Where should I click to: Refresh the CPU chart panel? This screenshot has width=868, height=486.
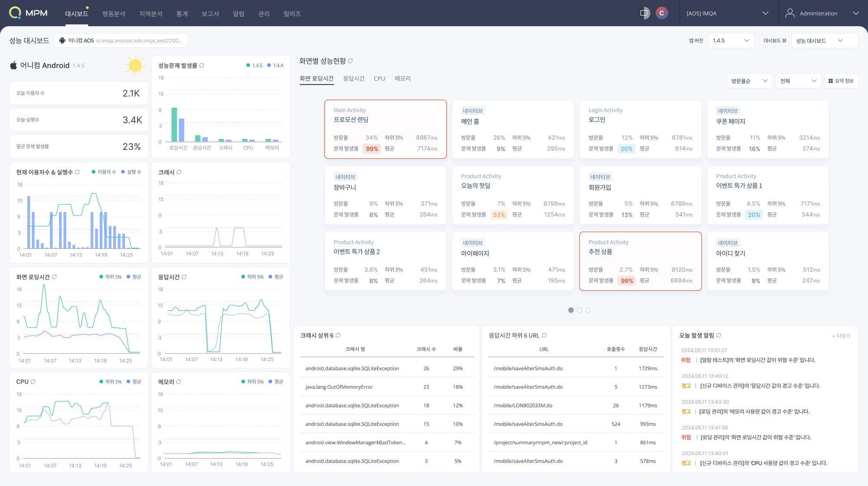[33, 382]
